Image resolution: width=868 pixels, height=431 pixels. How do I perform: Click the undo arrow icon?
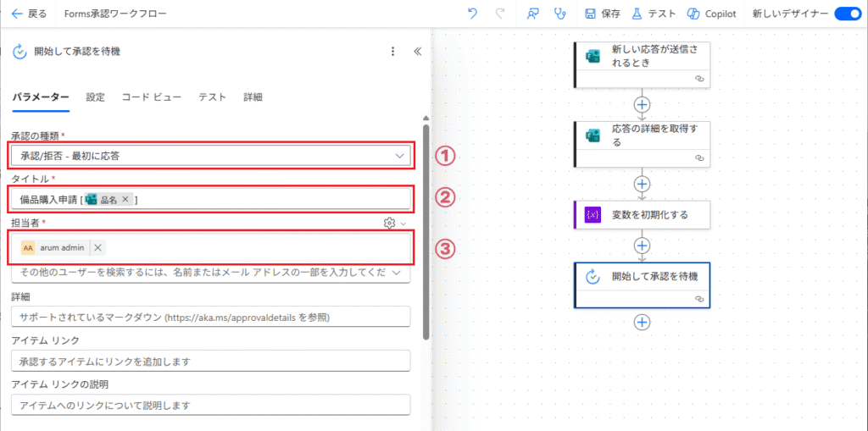472,14
